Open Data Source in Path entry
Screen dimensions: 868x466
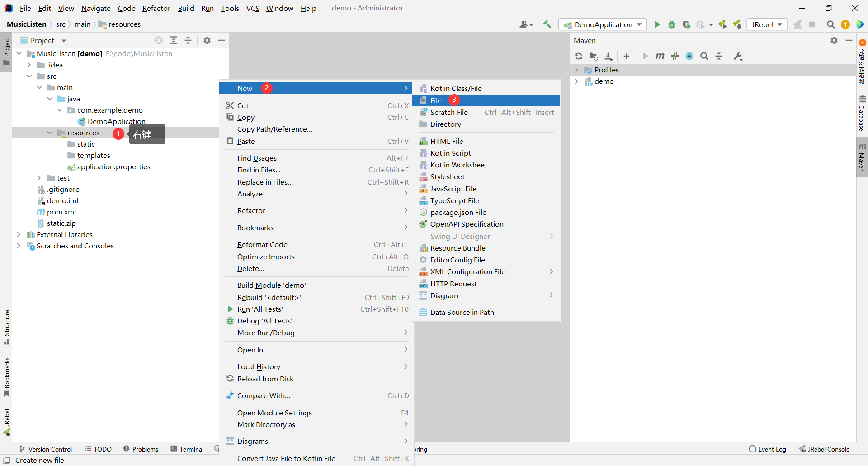pyautogui.click(x=486, y=312)
